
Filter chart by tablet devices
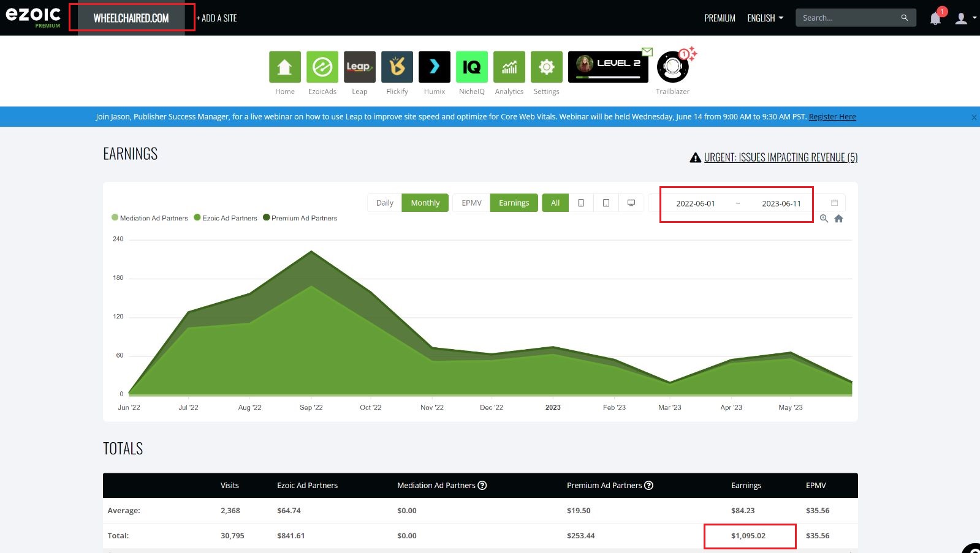[x=606, y=203]
